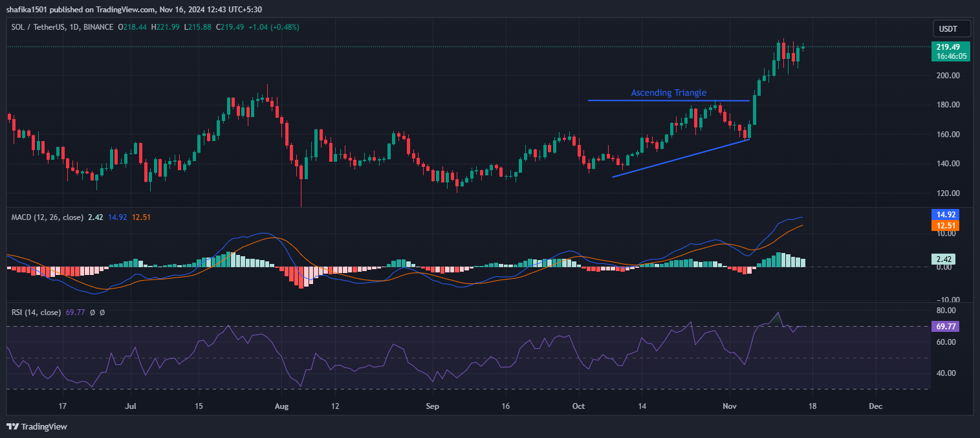Click the Oct date on time axis
The image size is (980, 438).
pyautogui.click(x=579, y=407)
